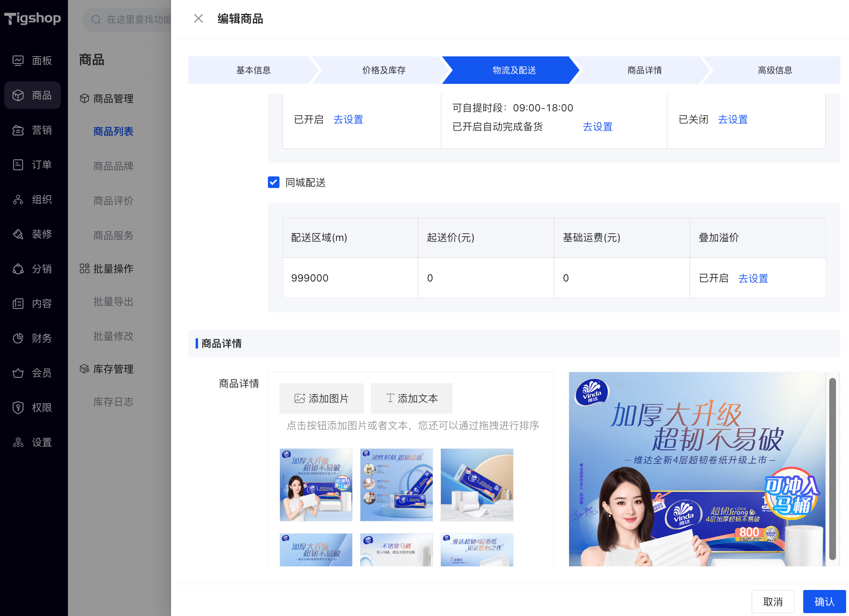Click the 财务 finance icon
Viewport: 849px width, 616px height.
coord(18,338)
